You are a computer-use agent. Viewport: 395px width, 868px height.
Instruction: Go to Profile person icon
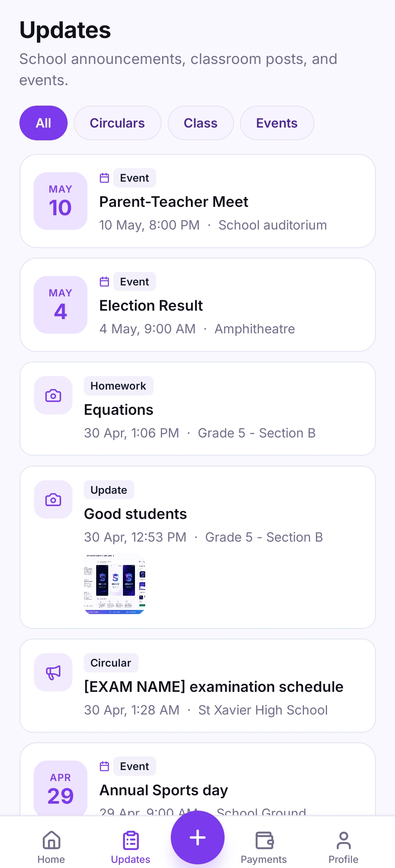tap(343, 840)
